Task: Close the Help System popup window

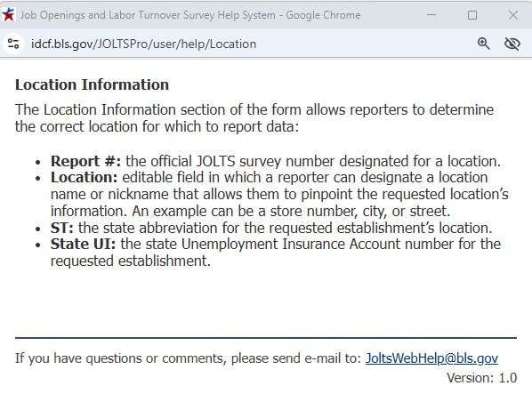Action: (x=513, y=15)
